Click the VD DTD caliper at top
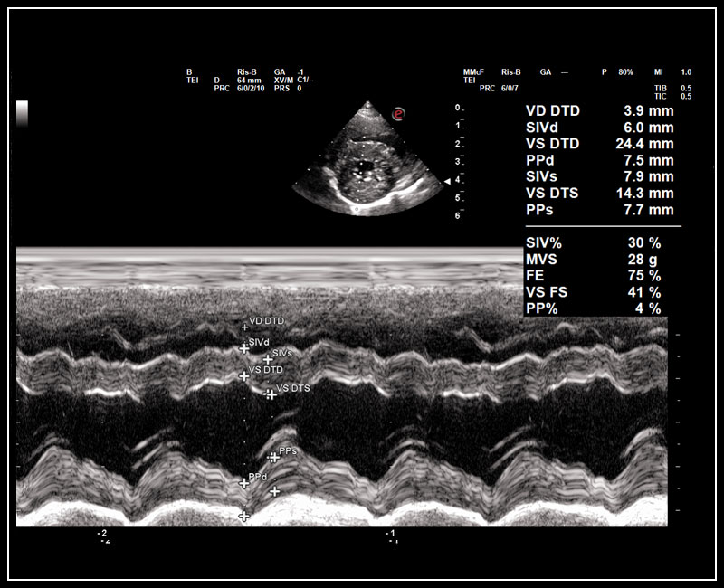The height and width of the screenshot is (588, 724). [x=243, y=327]
